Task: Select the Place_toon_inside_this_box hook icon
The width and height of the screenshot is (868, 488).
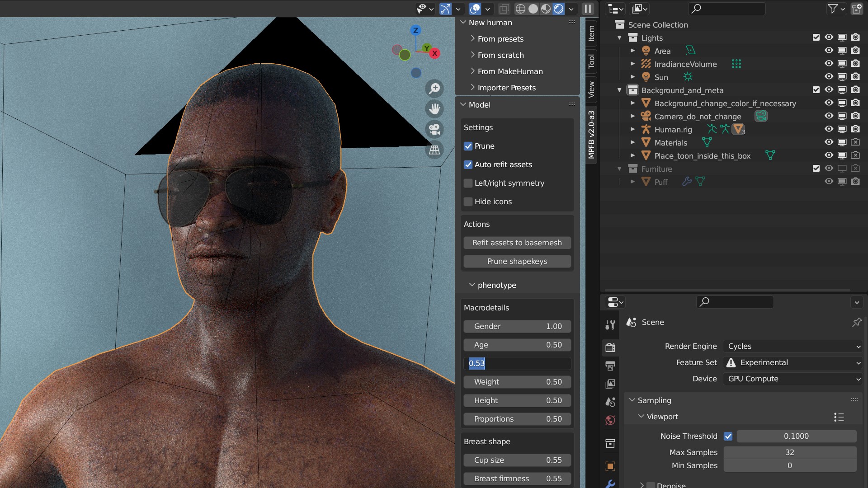Action: click(x=770, y=155)
